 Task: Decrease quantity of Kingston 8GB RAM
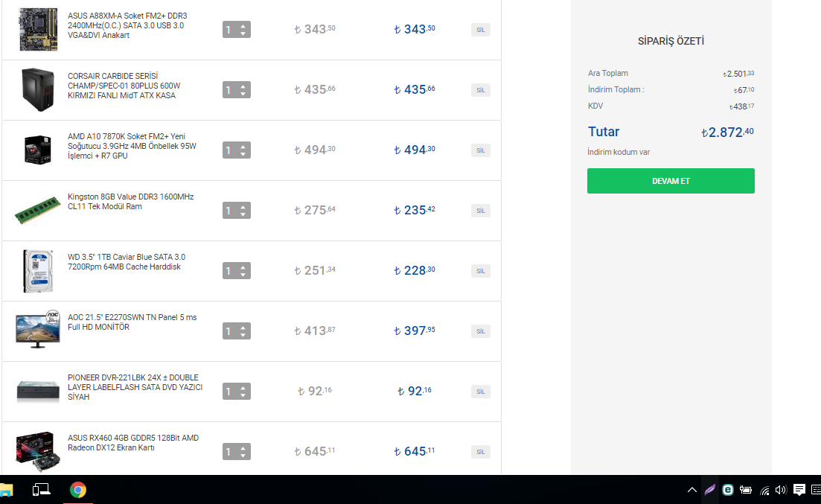tap(243, 214)
